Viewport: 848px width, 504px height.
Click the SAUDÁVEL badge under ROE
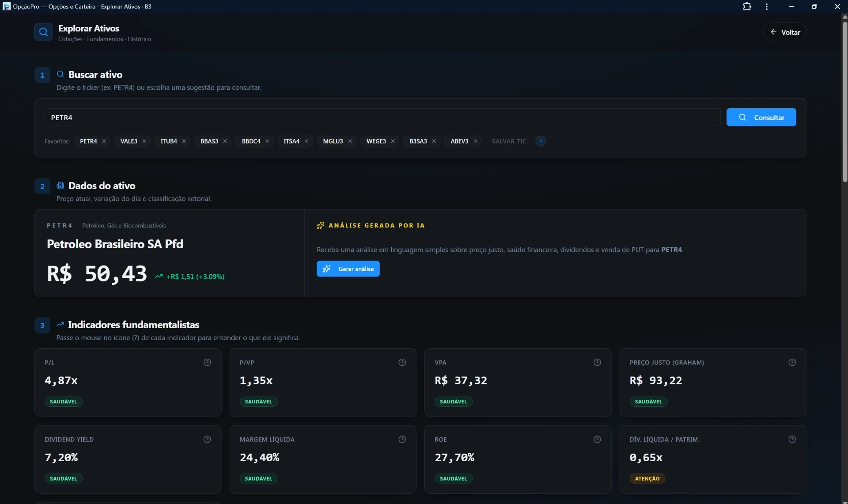(x=453, y=479)
